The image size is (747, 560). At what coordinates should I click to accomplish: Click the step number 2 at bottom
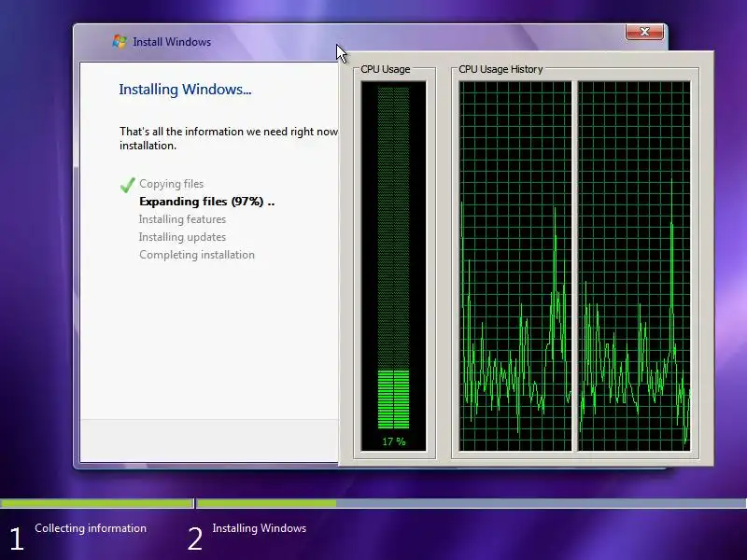tap(195, 539)
